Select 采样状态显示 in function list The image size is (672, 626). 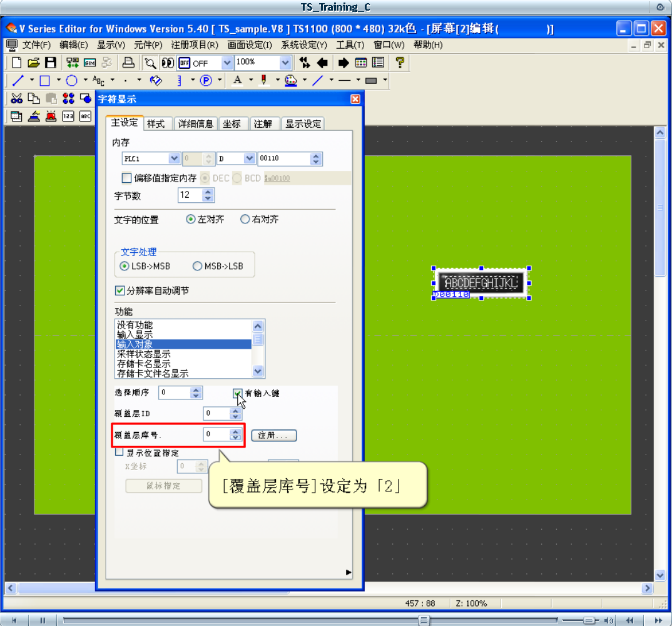pyautogui.click(x=144, y=354)
